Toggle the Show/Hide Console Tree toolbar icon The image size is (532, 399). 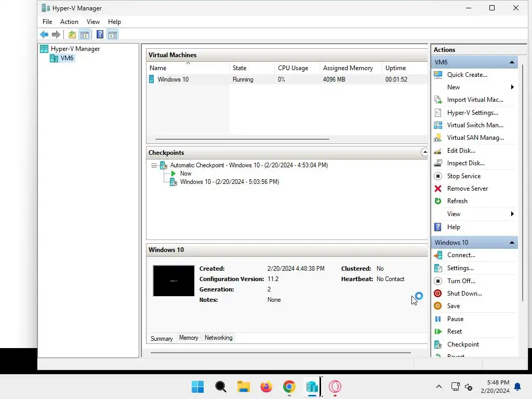tap(85, 34)
